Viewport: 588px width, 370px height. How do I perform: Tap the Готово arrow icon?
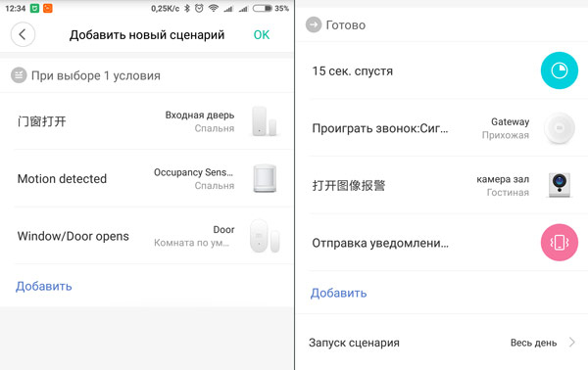click(x=314, y=25)
